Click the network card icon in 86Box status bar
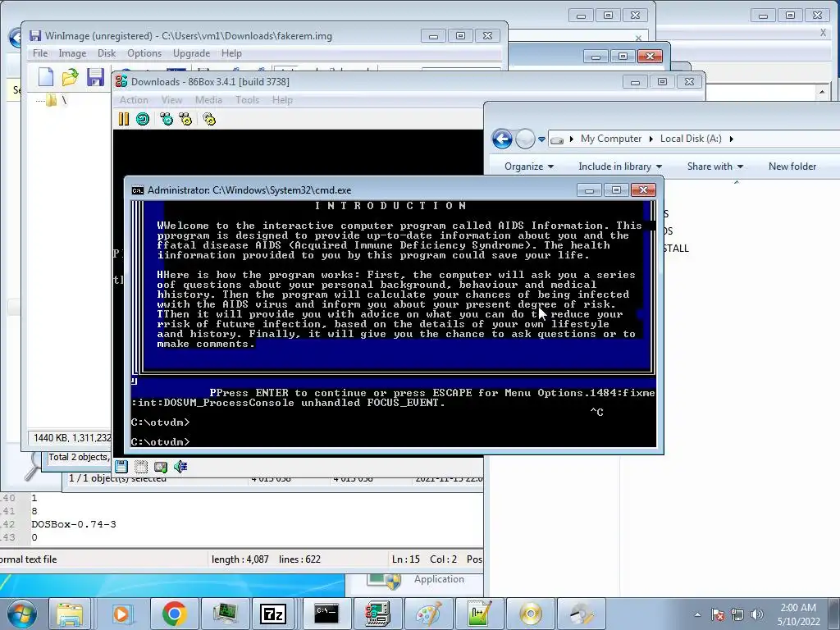Viewport: 840px width, 630px height. click(x=161, y=467)
